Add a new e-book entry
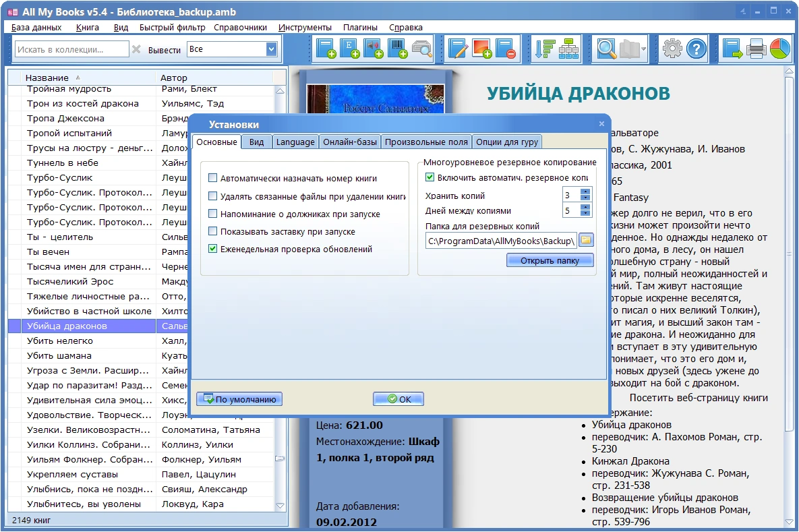799x532 pixels. point(349,49)
